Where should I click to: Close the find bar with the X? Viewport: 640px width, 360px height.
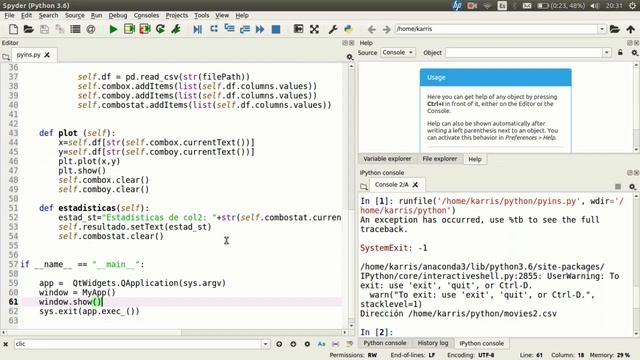pyautogui.click(x=6, y=344)
